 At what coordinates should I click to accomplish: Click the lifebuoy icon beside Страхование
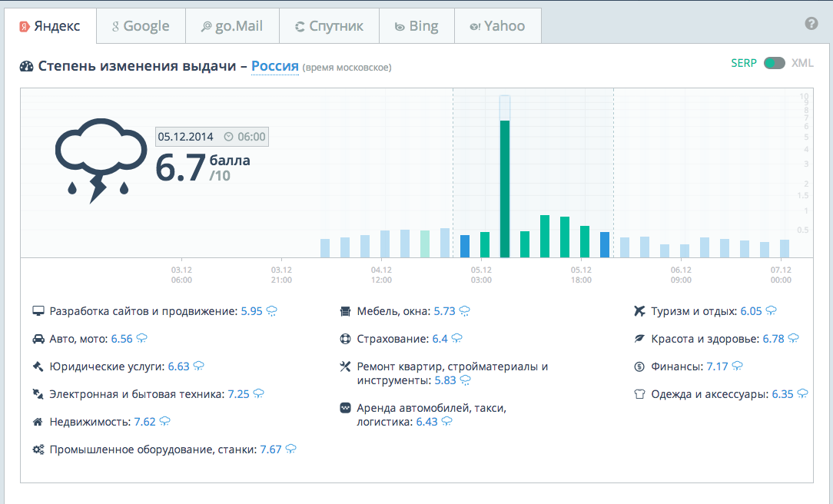(x=345, y=339)
